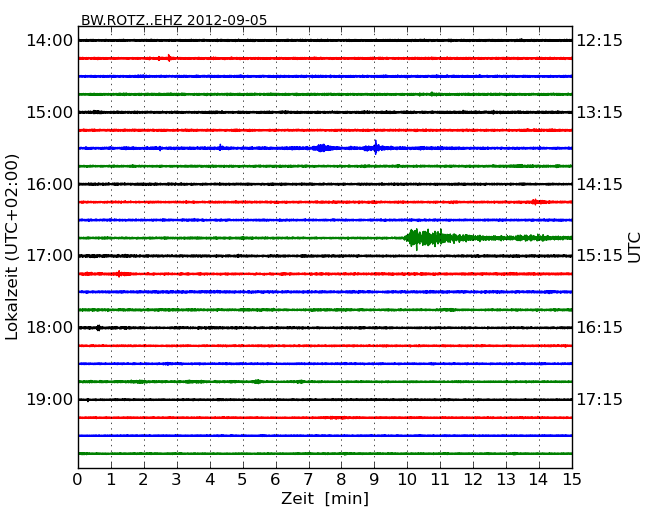Screen dimensions: 650x520
Task: Click the blue trace spike at minute 9
Action: (375, 148)
